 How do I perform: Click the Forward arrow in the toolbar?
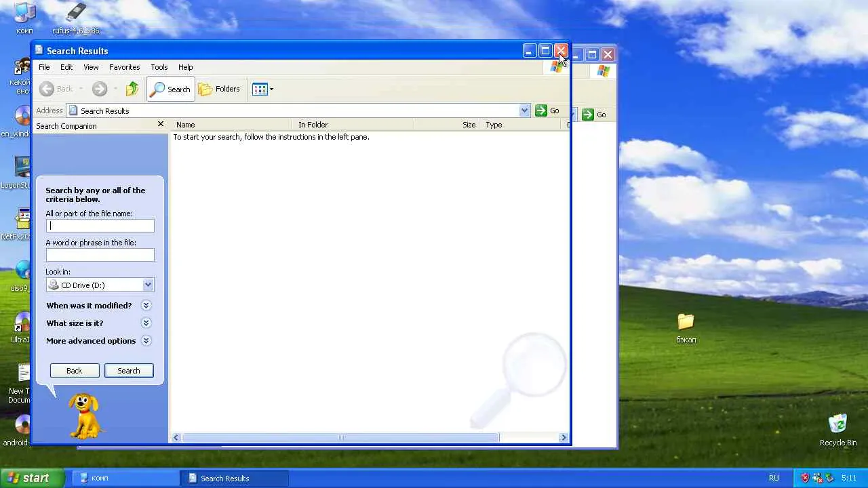(100, 89)
